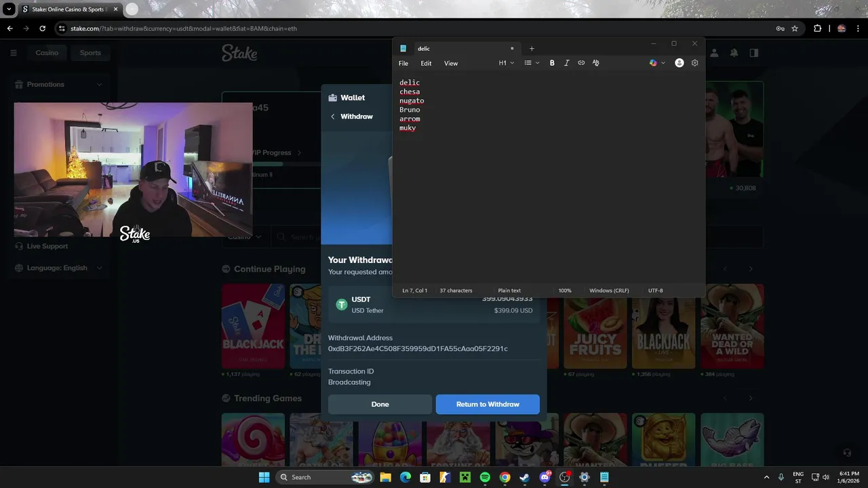Viewport: 868px width, 488px height.
Task: Open Stake notifications bell
Action: pos(734,53)
